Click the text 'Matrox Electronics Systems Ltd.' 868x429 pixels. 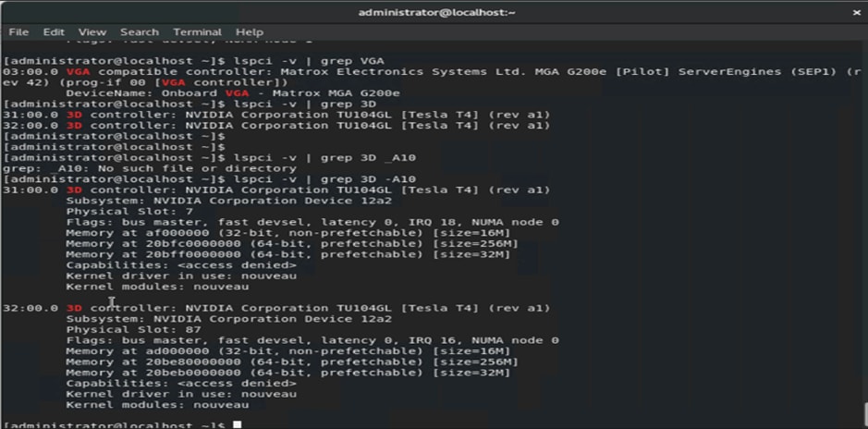point(403,72)
